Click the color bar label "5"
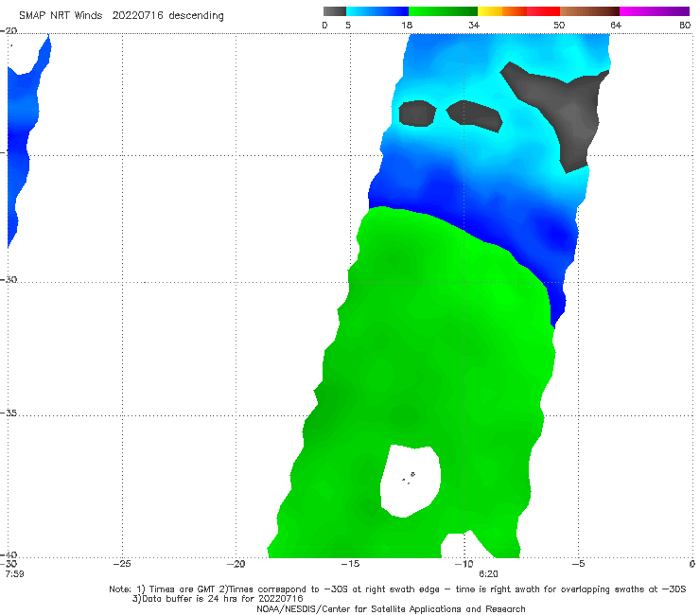Viewport: 700px width, 615px height. pos(348,25)
